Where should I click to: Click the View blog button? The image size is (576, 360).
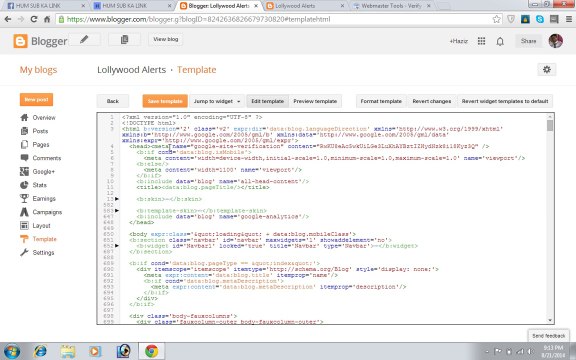166,39
